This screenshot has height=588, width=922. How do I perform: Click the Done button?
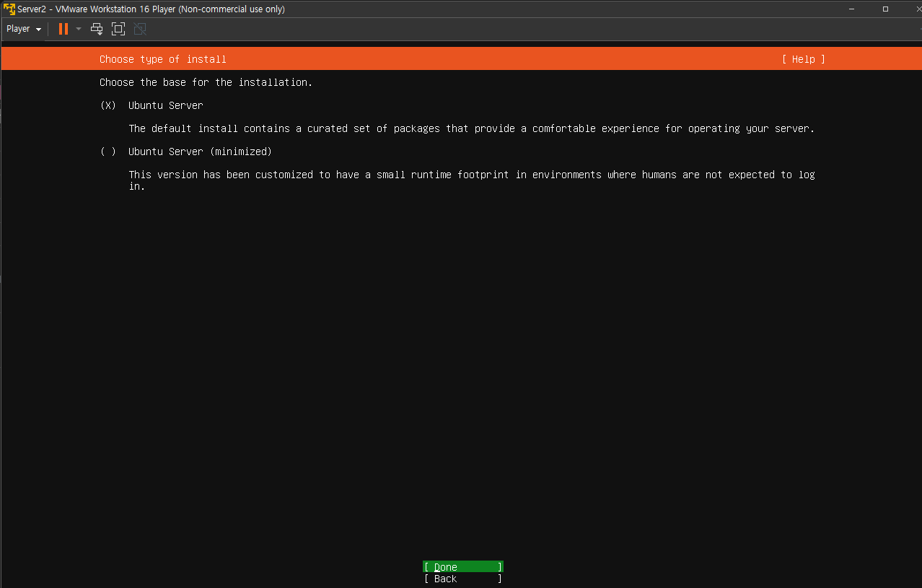click(463, 567)
